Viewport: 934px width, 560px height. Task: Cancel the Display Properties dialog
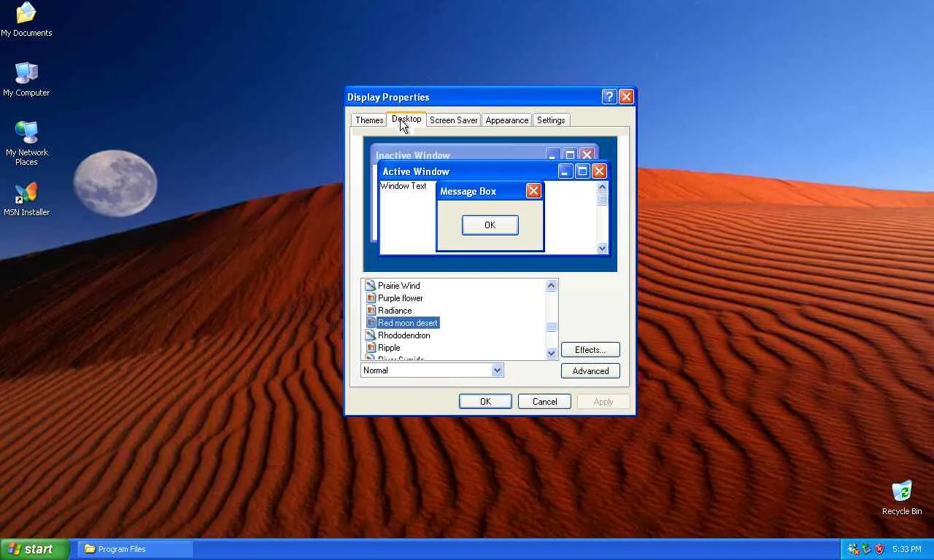[544, 402]
